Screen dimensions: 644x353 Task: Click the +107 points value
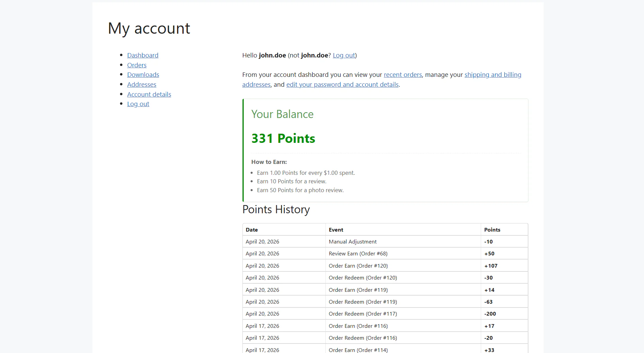(x=491, y=266)
